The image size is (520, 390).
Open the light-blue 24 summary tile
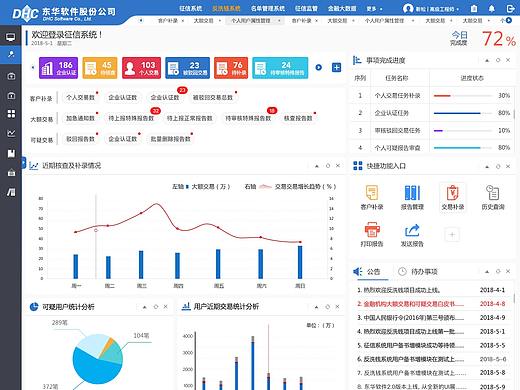pyautogui.click(x=280, y=68)
